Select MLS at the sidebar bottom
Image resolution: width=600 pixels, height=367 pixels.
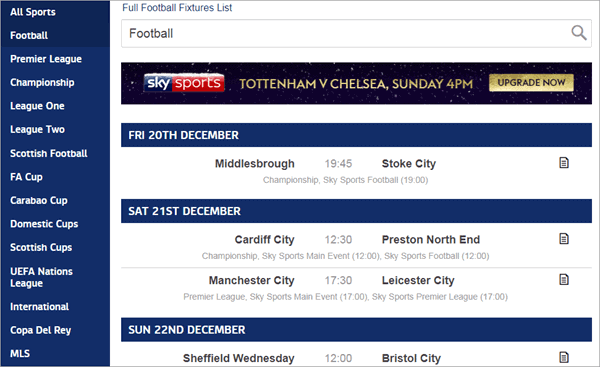point(20,354)
